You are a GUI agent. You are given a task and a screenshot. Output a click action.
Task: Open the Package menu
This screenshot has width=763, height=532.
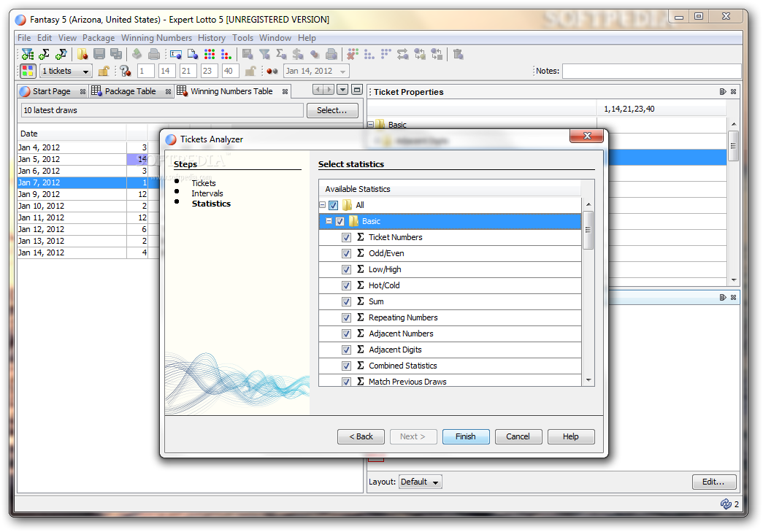(x=99, y=38)
